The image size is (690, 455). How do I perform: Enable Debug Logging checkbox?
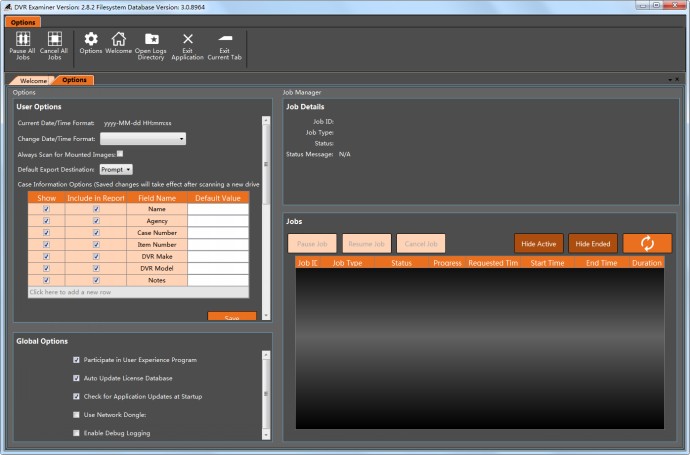[76, 433]
